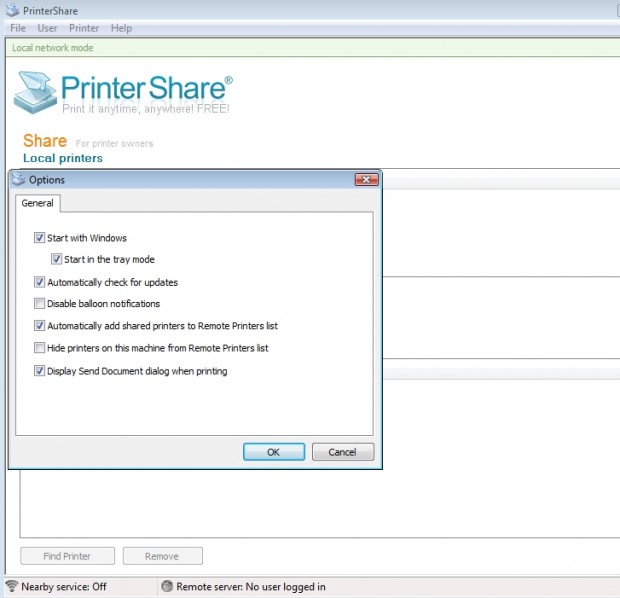Toggle Start with Windows checkbox

pos(39,238)
